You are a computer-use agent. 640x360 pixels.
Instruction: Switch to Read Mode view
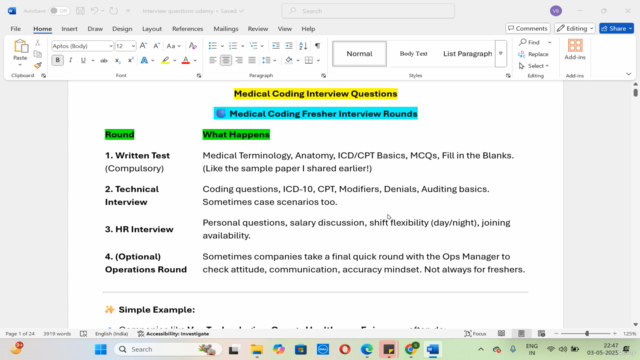[x=501, y=333]
